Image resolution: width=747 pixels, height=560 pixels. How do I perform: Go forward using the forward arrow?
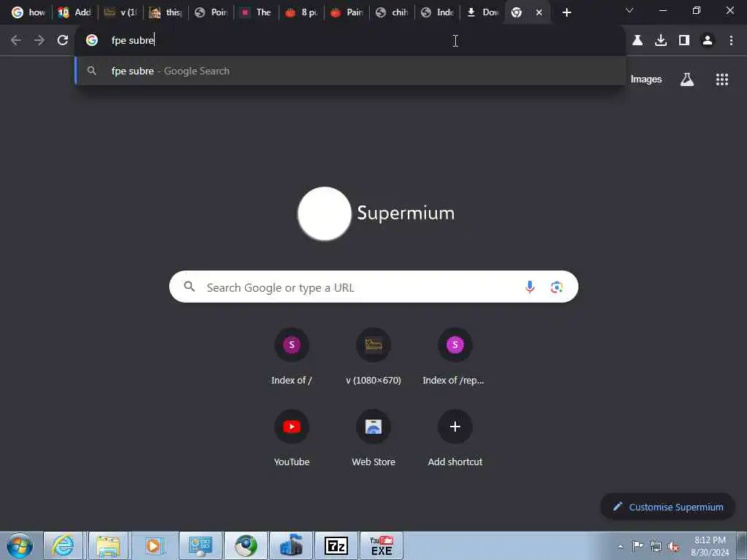tap(39, 41)
